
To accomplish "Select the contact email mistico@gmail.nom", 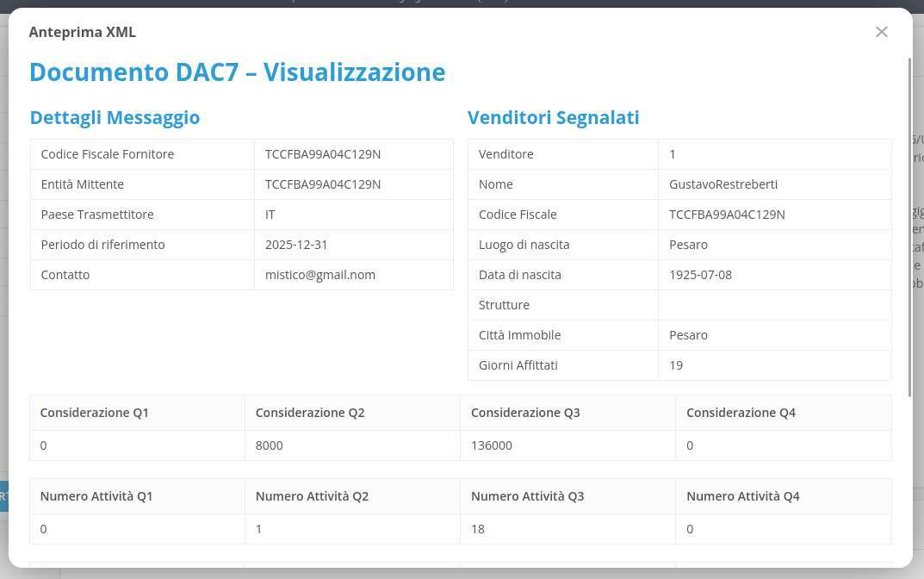I will 320,275.
